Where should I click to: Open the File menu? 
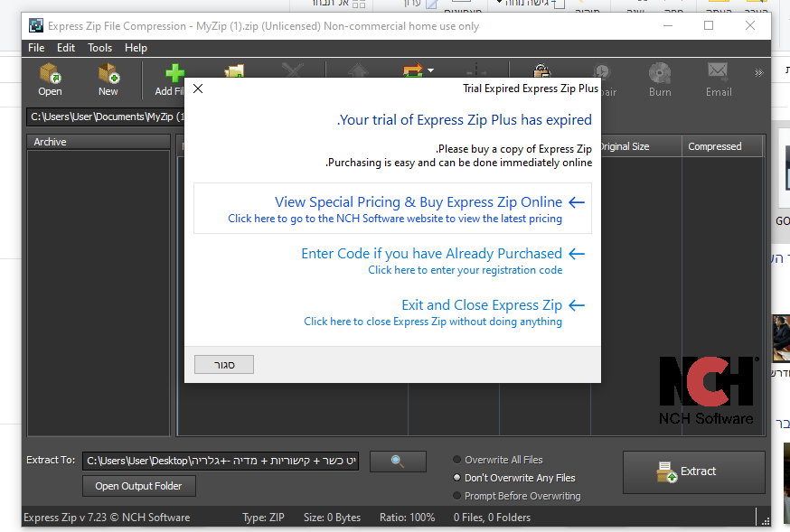point(36,48)
